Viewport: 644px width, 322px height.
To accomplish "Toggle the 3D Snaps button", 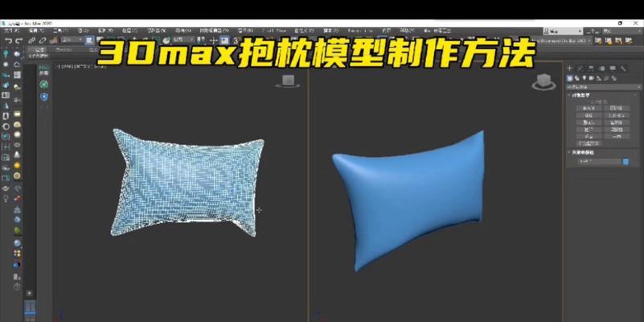I will coord(236,41).
